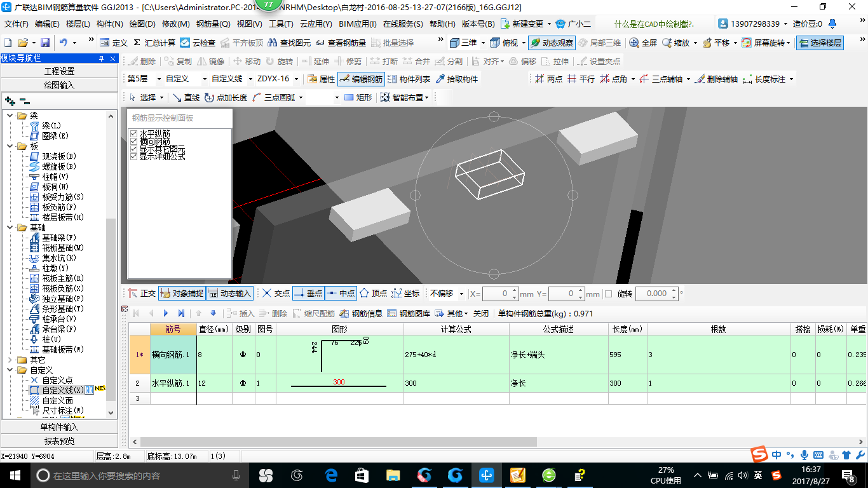Viewport: 868px width, 488px height.
Task: Click the 删除 delete tool in edit toolbar
Action: [x=142, y=61]
